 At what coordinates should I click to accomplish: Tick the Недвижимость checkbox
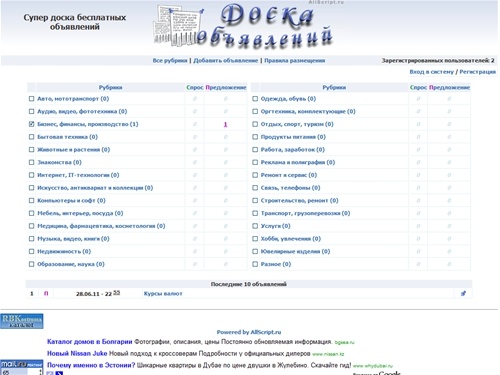coord(31,251)
